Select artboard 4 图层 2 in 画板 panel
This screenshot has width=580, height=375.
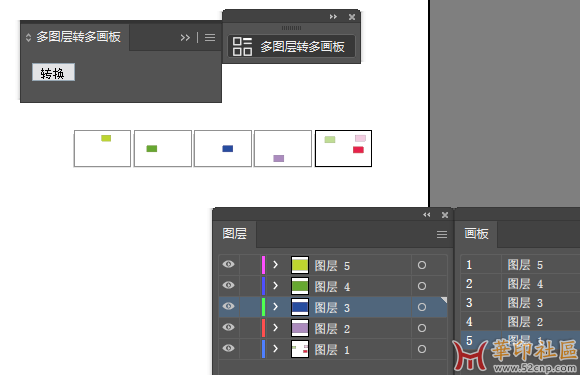point(520,322)
